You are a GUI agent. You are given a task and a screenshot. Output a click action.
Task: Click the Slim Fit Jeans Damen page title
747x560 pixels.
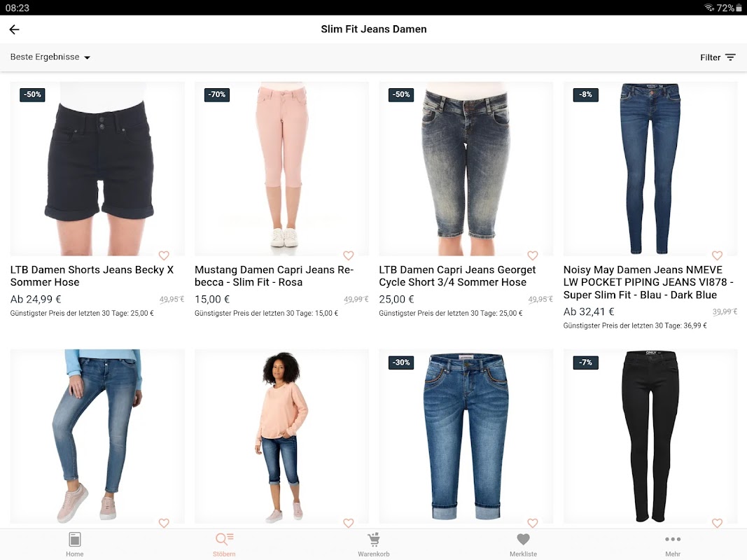click(x=374, y=29)
